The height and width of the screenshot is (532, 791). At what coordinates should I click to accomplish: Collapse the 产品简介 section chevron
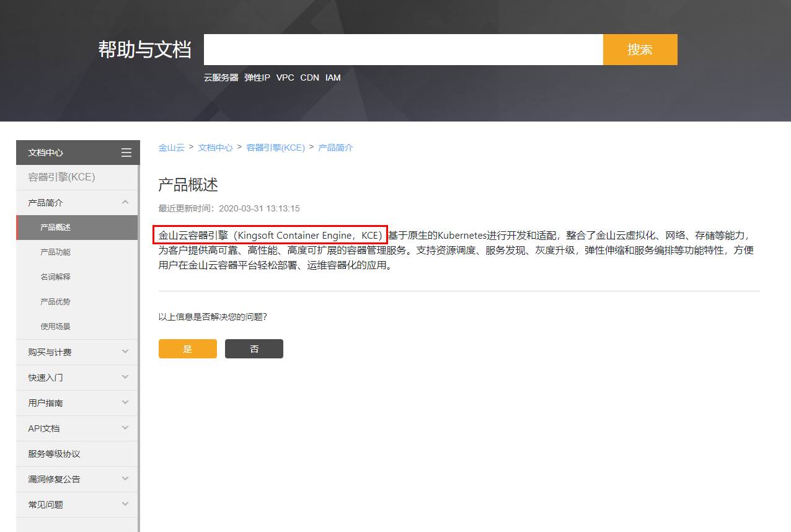[x=125, y=202]
